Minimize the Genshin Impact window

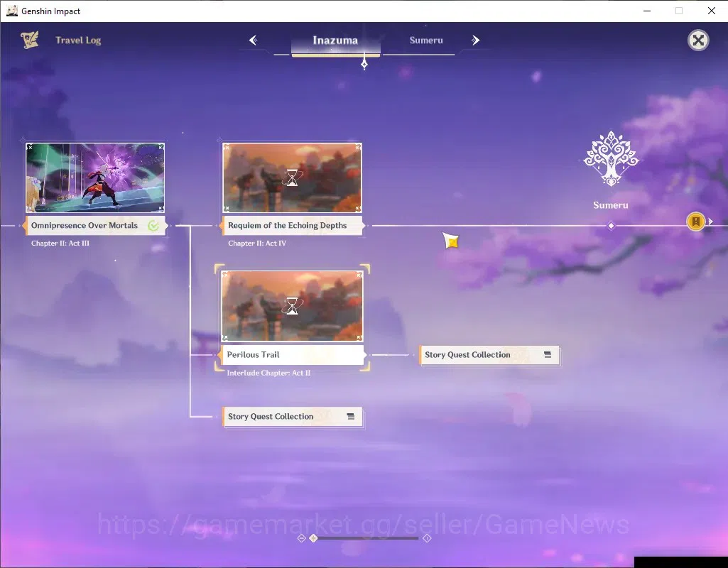[647, 11]
